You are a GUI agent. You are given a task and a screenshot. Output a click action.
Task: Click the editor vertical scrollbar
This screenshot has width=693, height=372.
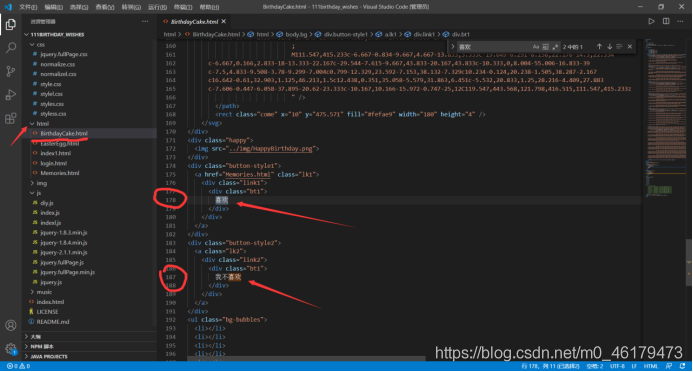tap(688, 262)
